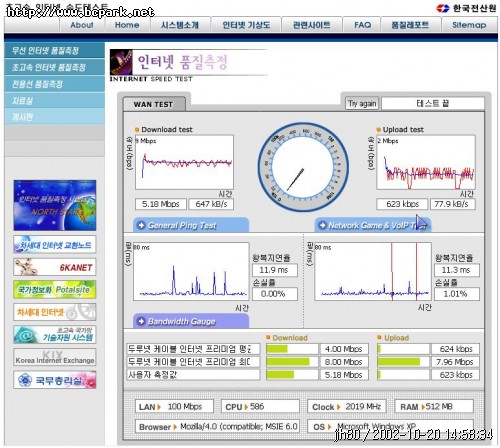Open 게시판 in sidebar

pyautogui.click(x=54, y=117)
